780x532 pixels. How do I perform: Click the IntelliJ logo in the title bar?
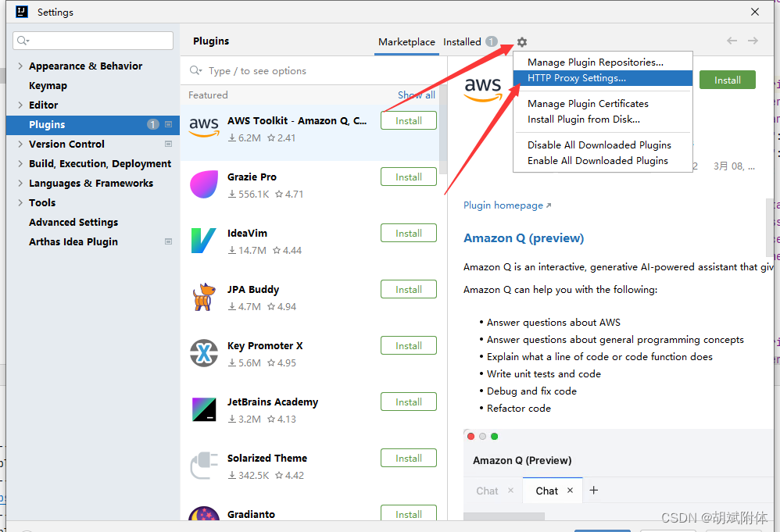[x=22, y=12]
